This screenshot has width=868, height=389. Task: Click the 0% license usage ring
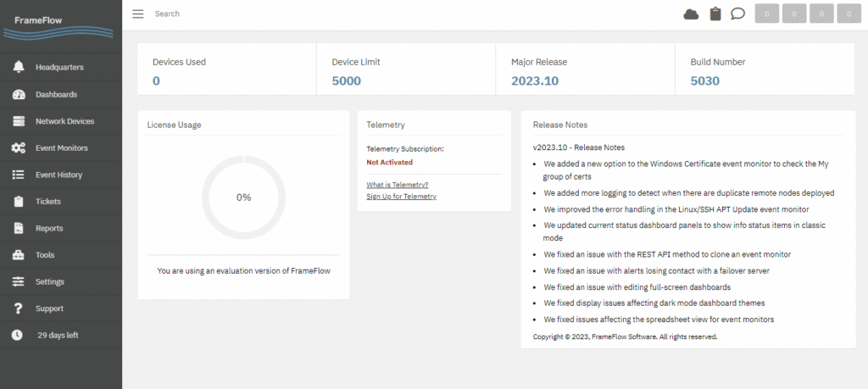tap(243, 197)
